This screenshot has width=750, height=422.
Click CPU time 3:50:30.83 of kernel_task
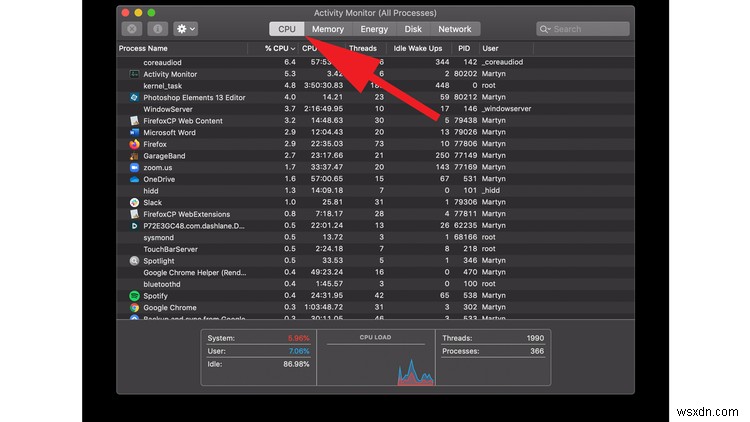coord(323,86)
